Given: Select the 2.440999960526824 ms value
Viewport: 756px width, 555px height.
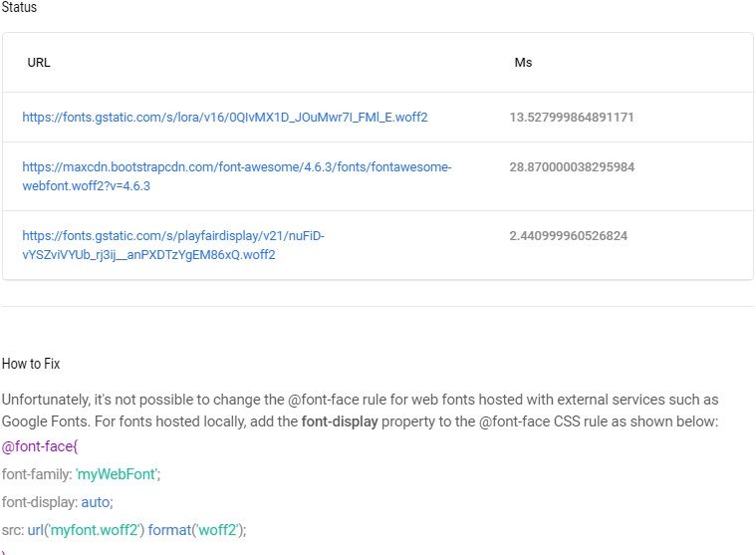Looking at the screenshot, I should 569,236.
